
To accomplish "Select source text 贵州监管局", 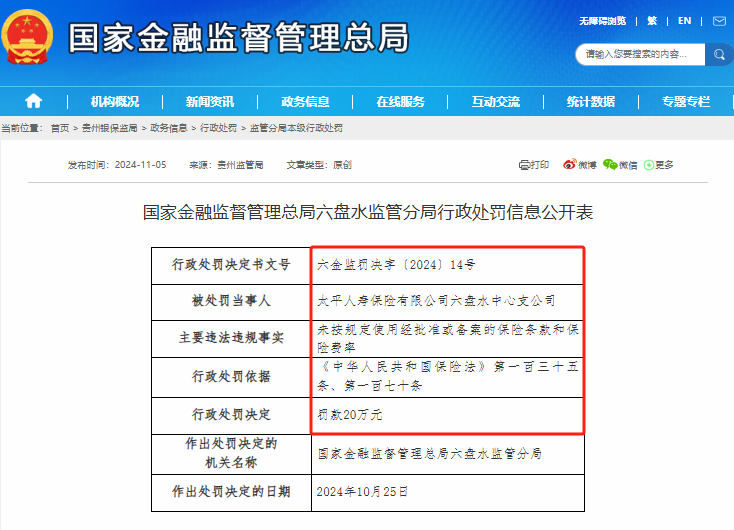I will [240, 165].
